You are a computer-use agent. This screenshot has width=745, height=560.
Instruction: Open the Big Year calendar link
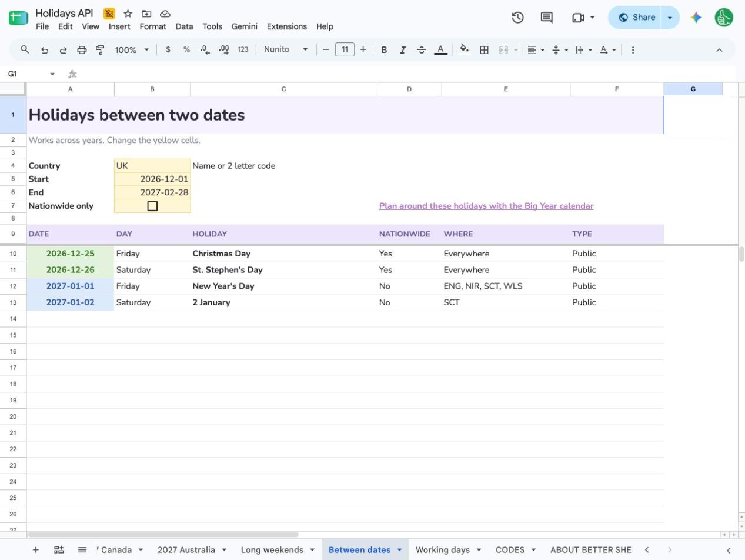click(x=486, y=206)
